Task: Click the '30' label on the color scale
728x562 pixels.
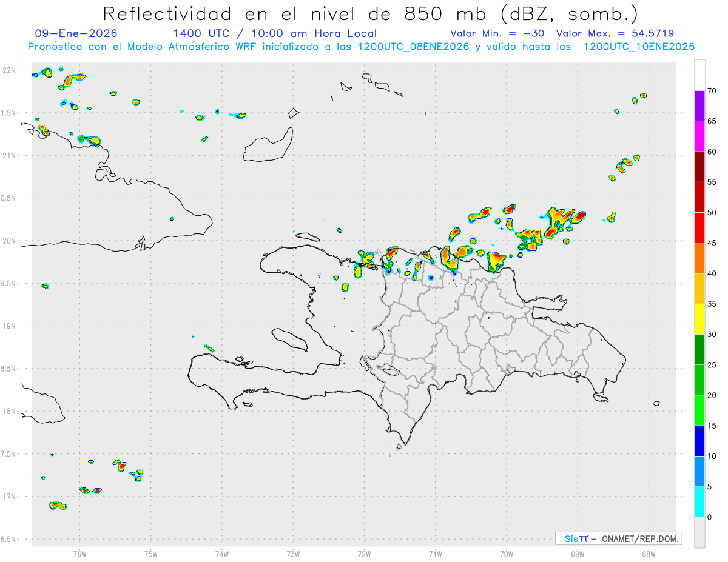Action: coord(712,335)
